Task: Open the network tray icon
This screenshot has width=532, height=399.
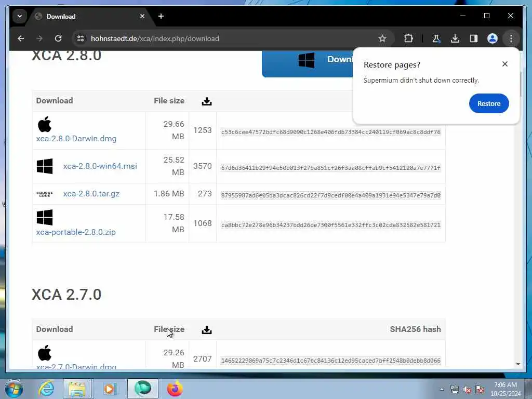Action: point(455,390)
